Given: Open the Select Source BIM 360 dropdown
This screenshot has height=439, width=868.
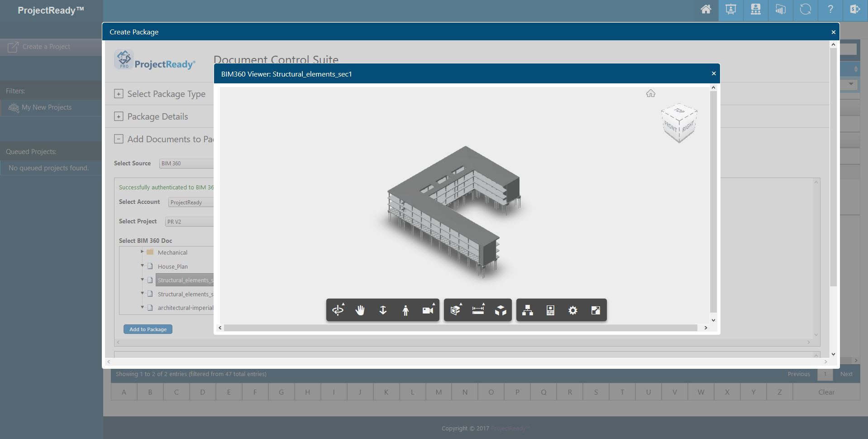Looking at the screenshot, I should point(186,164).
